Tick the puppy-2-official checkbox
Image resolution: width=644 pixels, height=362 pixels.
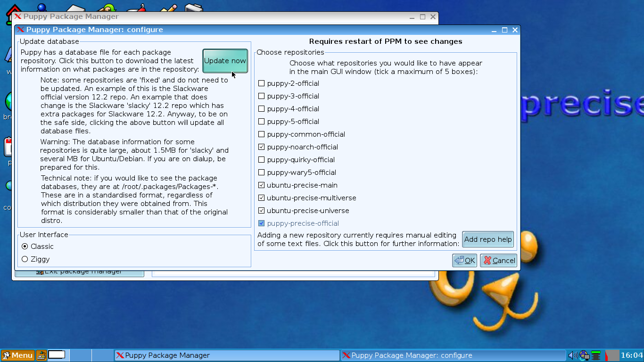262,83
